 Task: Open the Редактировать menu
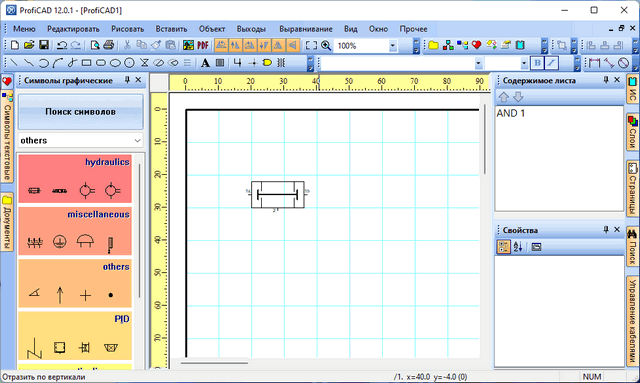(73, 29)
